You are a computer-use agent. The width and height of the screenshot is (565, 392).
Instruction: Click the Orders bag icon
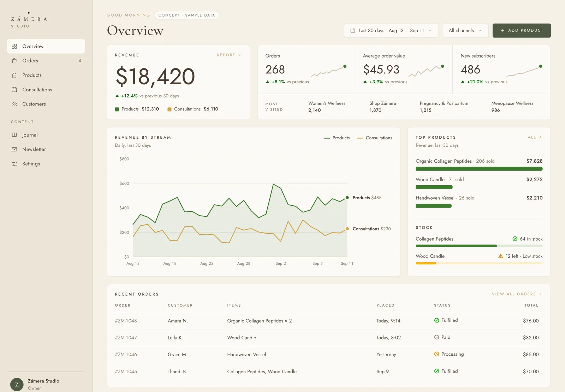(x=14, y=61)
